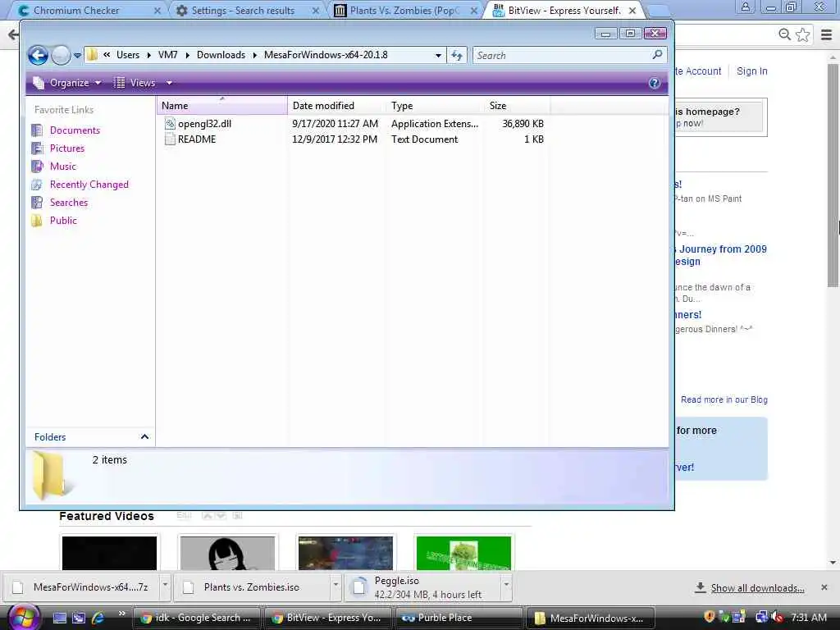The image size is (840, 630).
Task: Click the Music sidebar icon
Action: 37,167
